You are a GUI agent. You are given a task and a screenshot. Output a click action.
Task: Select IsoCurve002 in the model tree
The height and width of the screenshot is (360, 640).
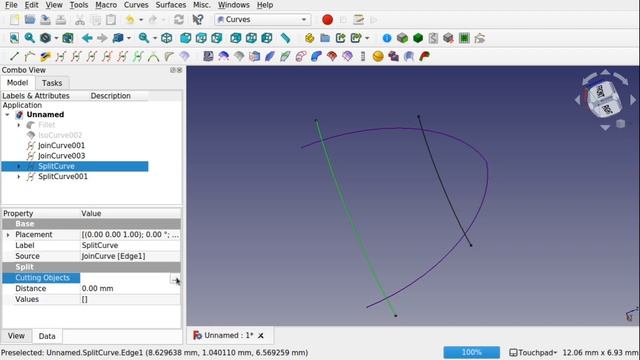coord(60,135)
